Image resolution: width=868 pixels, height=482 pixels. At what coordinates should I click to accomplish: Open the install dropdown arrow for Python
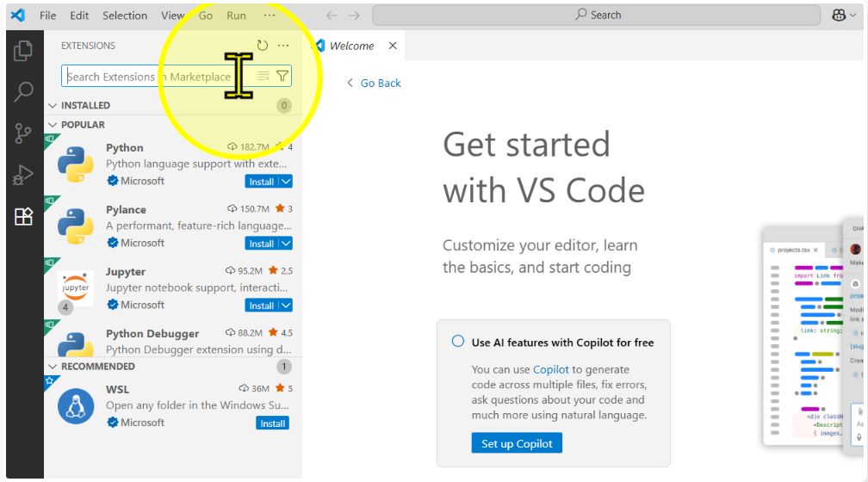tap(286, 182)
